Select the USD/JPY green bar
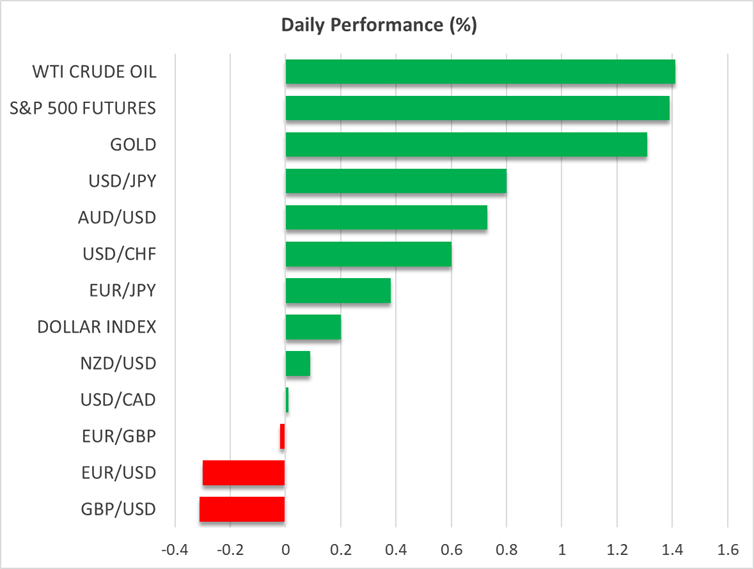 click(x=396, y=181)
